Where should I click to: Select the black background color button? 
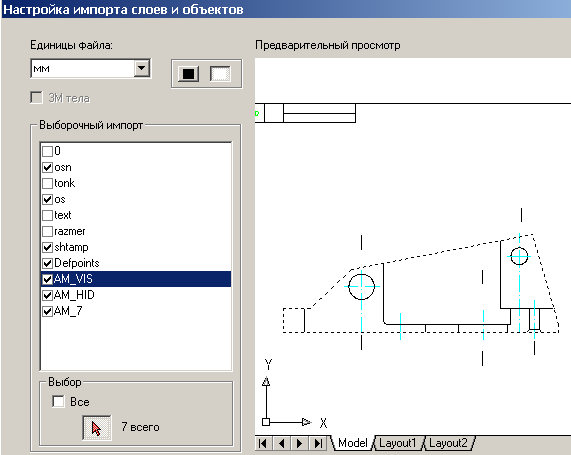point(188,74)
